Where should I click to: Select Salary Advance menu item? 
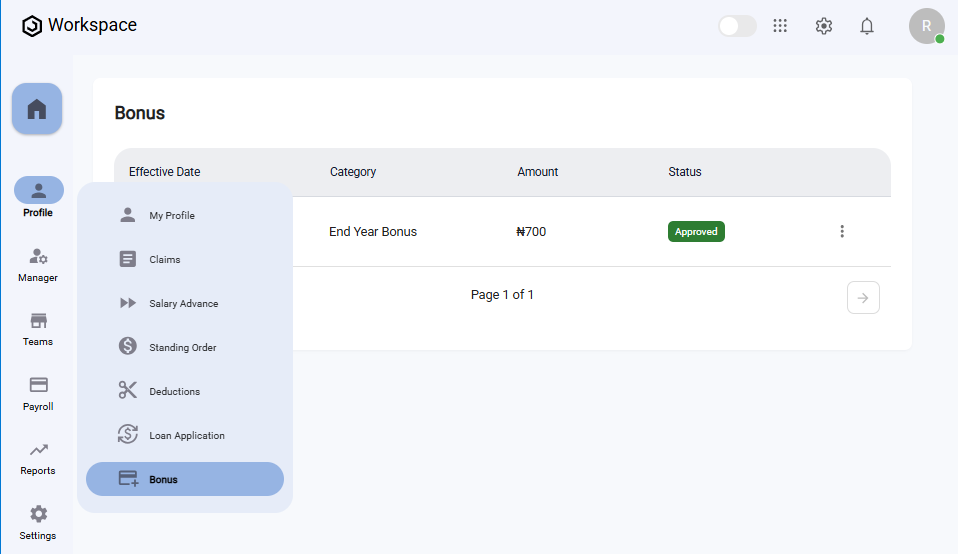point(183,304)
